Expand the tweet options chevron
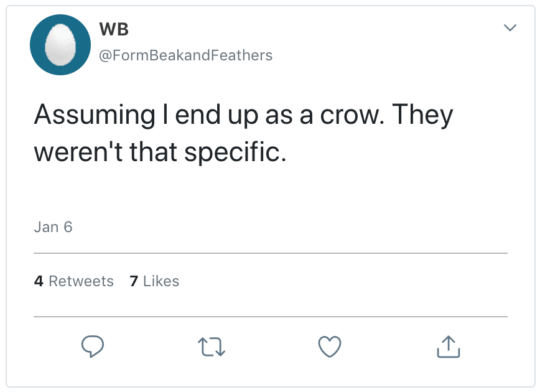540x392 pixels. [x=510, y=28]
